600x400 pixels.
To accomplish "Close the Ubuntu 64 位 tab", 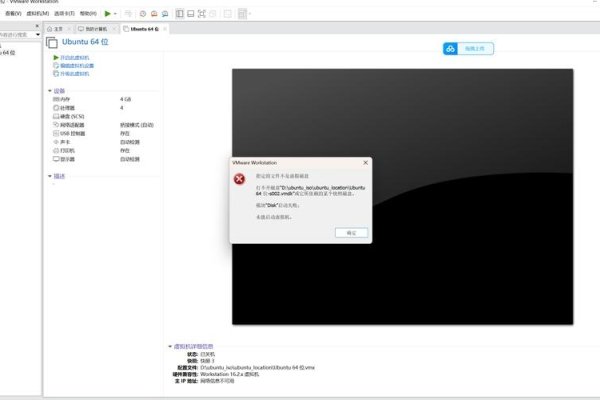I will pos(165,29).
